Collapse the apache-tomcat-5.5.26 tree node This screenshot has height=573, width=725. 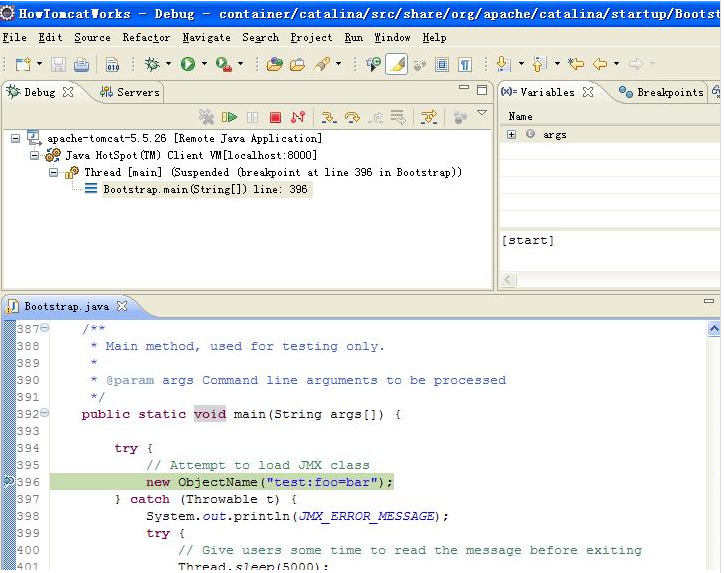pyautogui.click(x=16, y=138)
